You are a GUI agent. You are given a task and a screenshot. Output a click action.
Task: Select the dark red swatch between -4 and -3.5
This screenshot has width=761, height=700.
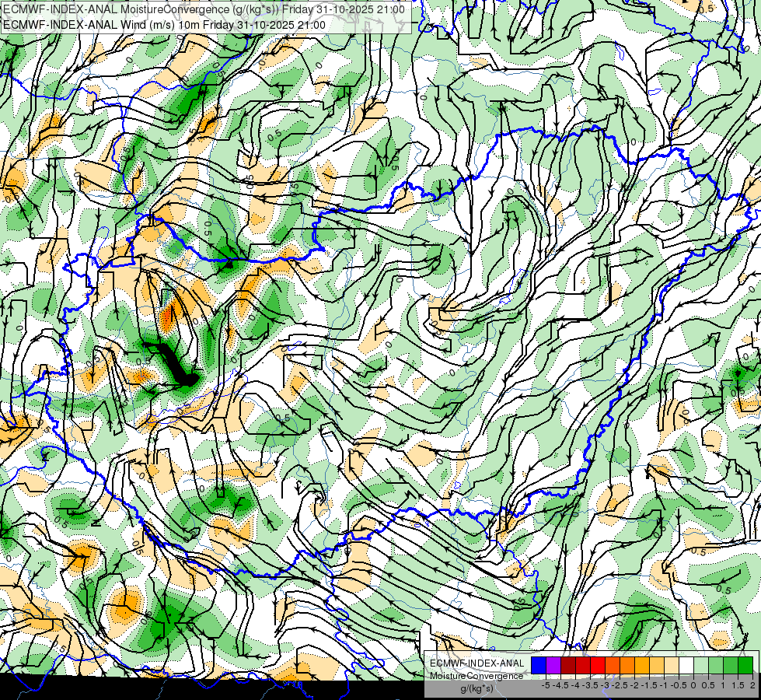point(583,665)
